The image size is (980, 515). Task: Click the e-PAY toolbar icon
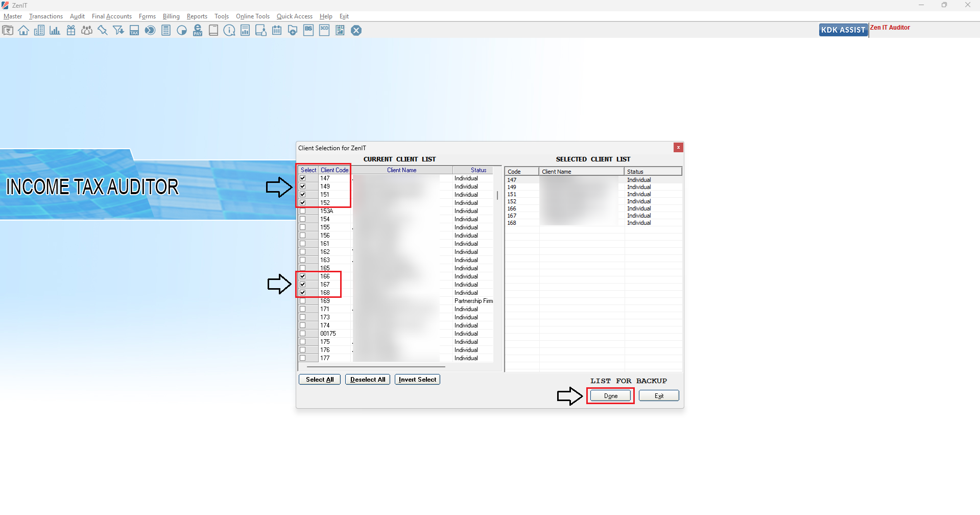point(198,31)
